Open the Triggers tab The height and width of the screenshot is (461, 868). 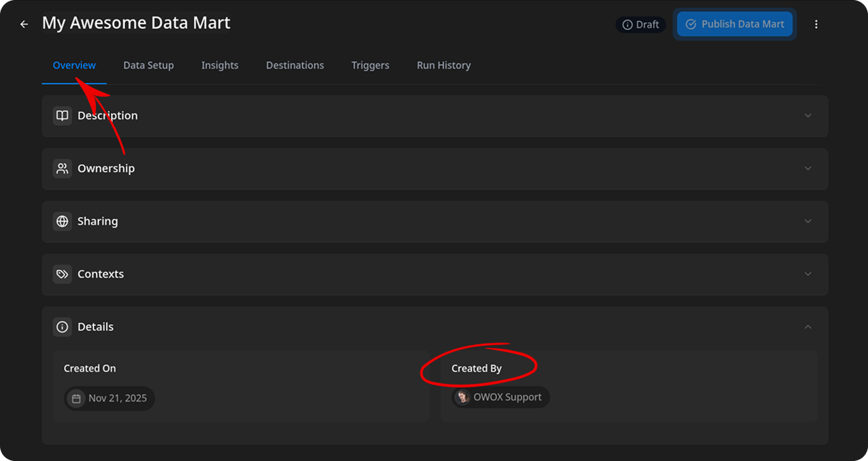coord(370,65)
